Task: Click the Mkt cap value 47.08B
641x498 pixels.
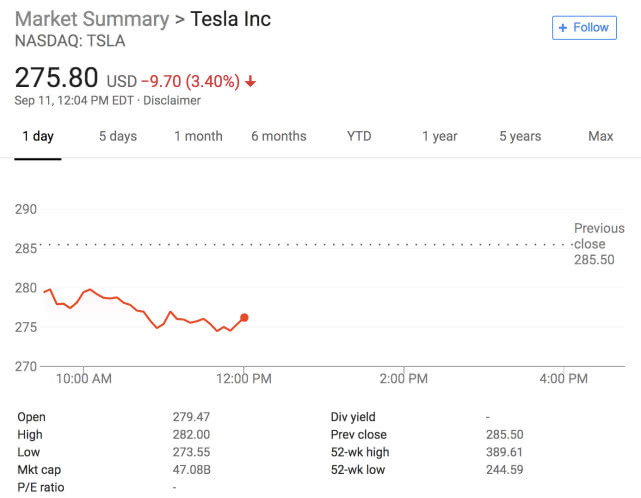Action: pos(192,470)
